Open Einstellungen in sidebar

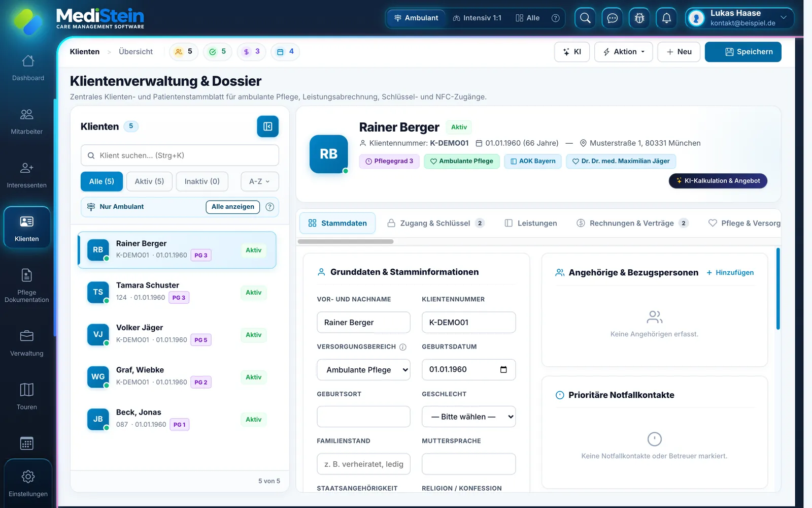[x=28, y=484]
